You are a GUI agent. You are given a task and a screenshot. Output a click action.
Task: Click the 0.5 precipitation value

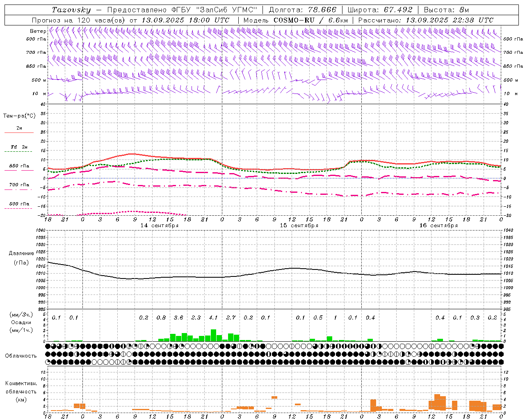pyautogui.click(x=318, y=318)
